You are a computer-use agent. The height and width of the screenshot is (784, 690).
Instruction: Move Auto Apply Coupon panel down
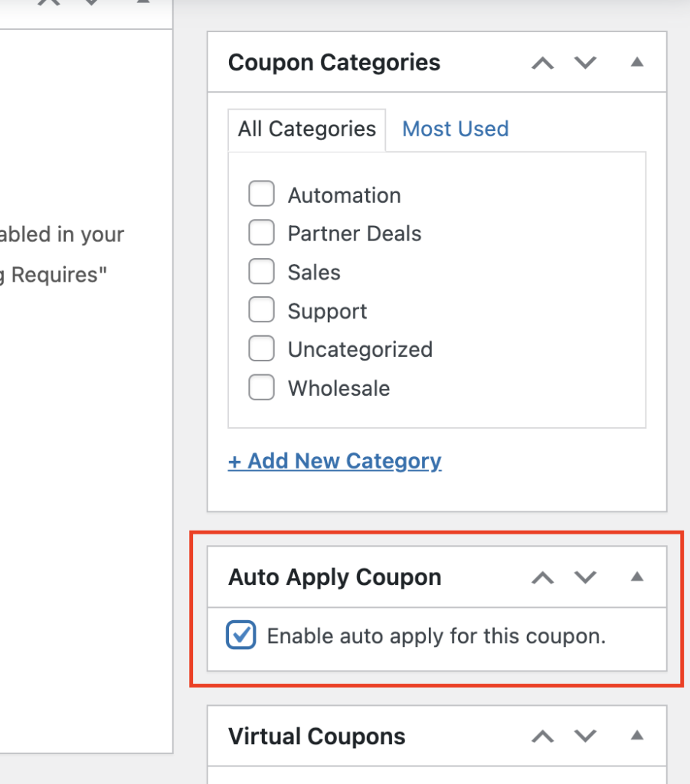(586, 577)
